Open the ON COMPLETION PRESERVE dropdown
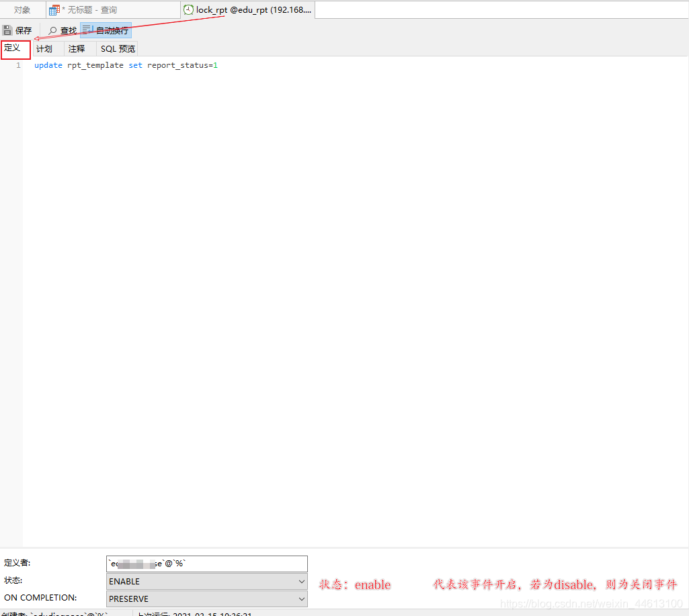 point(206,599)
